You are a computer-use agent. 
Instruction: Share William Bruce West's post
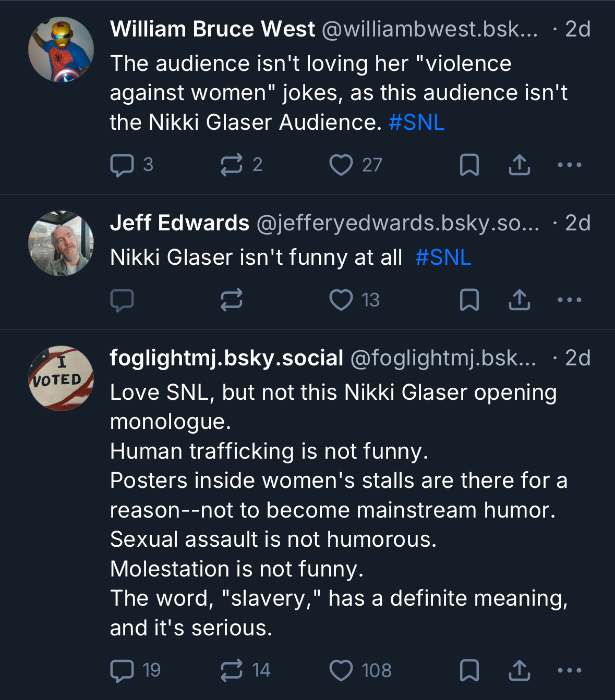(x=520, y=165)
